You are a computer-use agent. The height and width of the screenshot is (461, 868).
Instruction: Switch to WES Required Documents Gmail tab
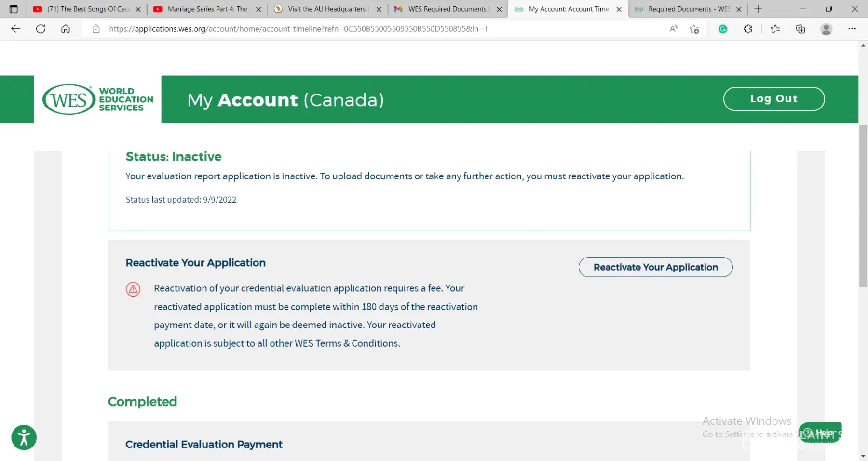[x=447, y=9]
